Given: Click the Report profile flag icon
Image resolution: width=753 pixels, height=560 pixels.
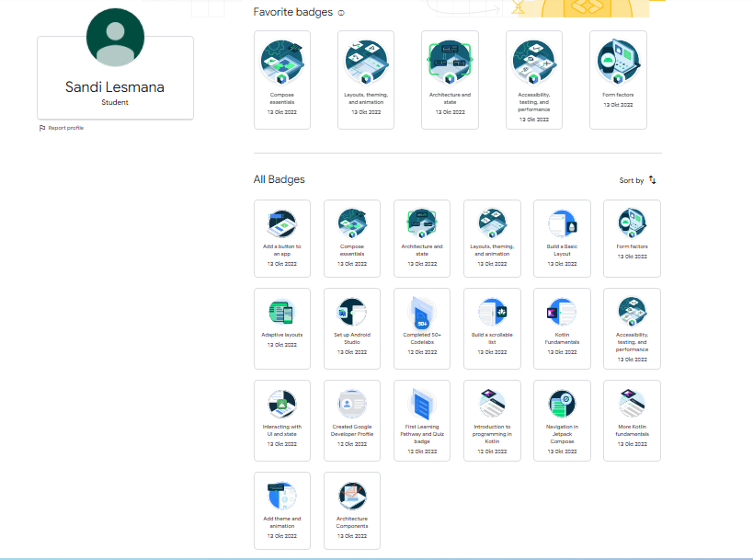Looking at the screenshot, I should 42,128.
